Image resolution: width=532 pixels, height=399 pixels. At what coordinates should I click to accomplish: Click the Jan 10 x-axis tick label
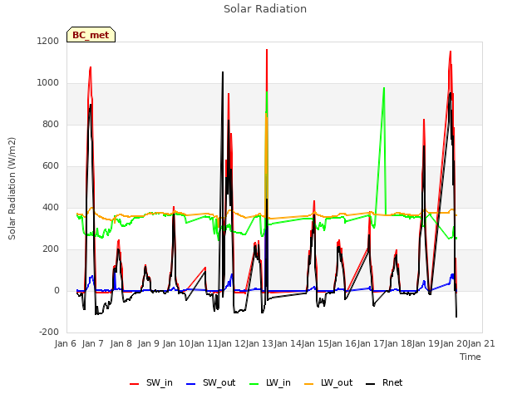[176, 344]
